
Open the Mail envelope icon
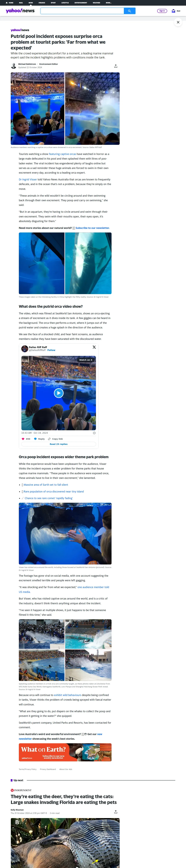coord(174,11)
